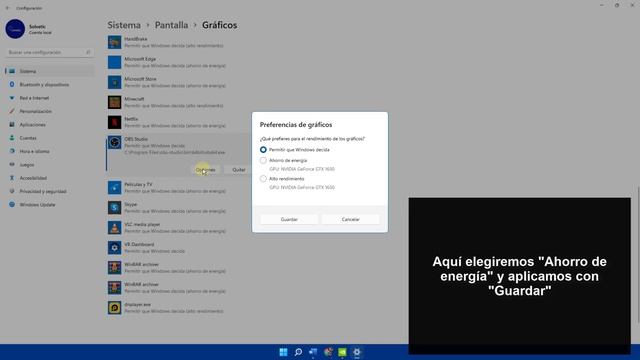Click the 'Minecraft' entry text in the list
The image size is (640, 360).
pos(134,99)
